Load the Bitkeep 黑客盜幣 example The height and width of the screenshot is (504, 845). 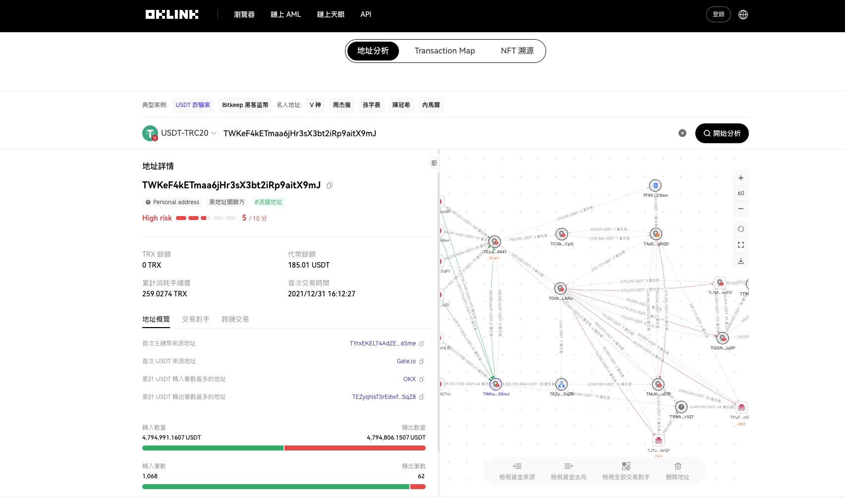[245, 105]
